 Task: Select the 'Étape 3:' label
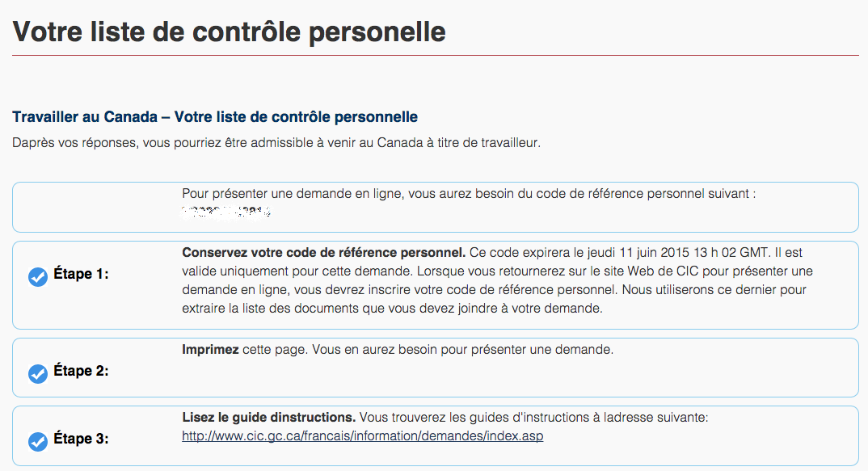point(81,439)
